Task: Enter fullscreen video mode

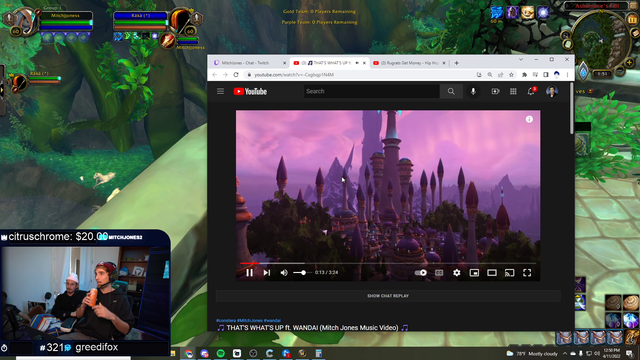Action: [x=527, y=273]
